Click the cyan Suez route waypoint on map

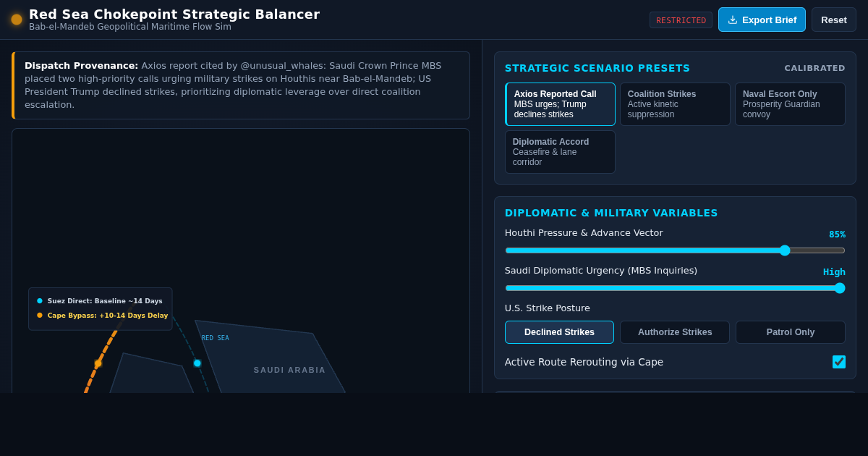(197, 363)
